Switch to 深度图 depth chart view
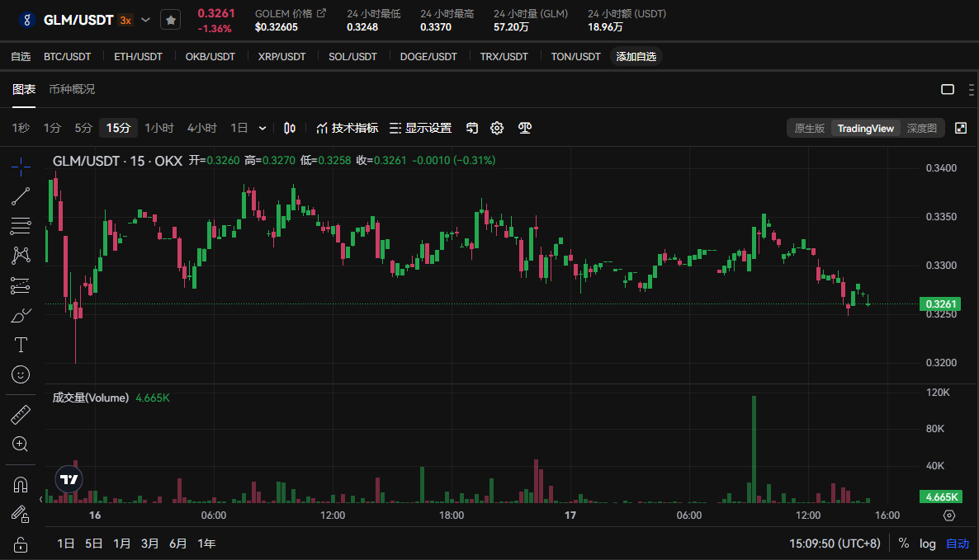The height and width of the screenshot is (560, 979). 922,128
